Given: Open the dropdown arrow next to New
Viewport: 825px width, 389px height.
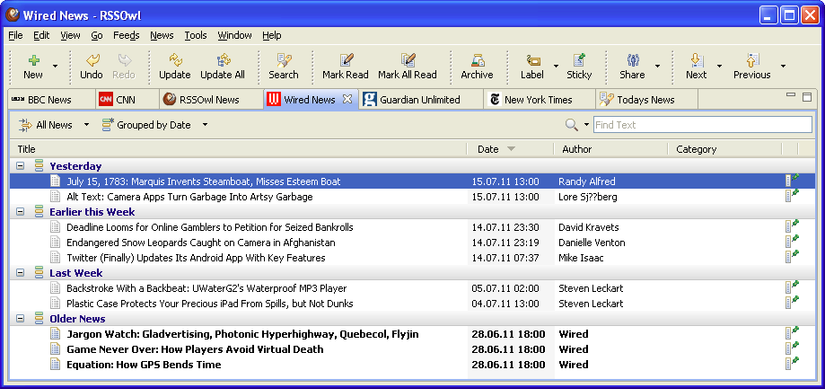Looking at the screenshot, I should coord(55,66).
